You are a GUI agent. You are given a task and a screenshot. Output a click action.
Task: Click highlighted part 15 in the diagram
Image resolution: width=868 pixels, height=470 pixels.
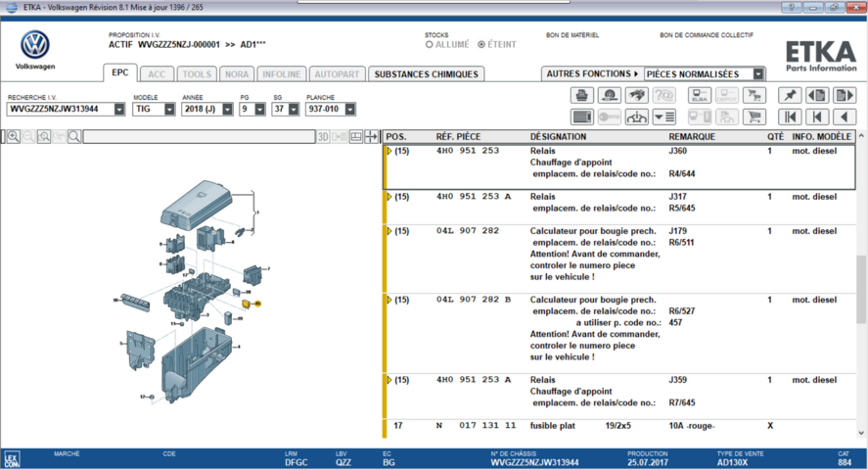(247, 304)
